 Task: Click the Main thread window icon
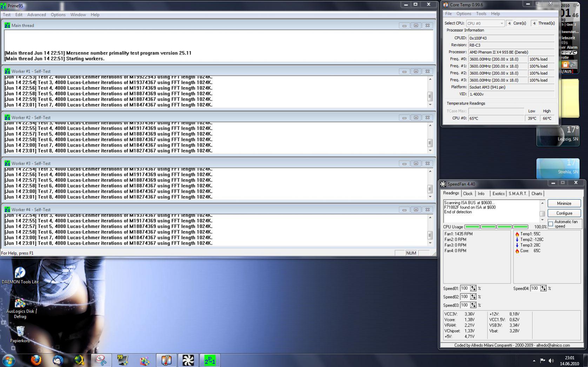point(7,25)
